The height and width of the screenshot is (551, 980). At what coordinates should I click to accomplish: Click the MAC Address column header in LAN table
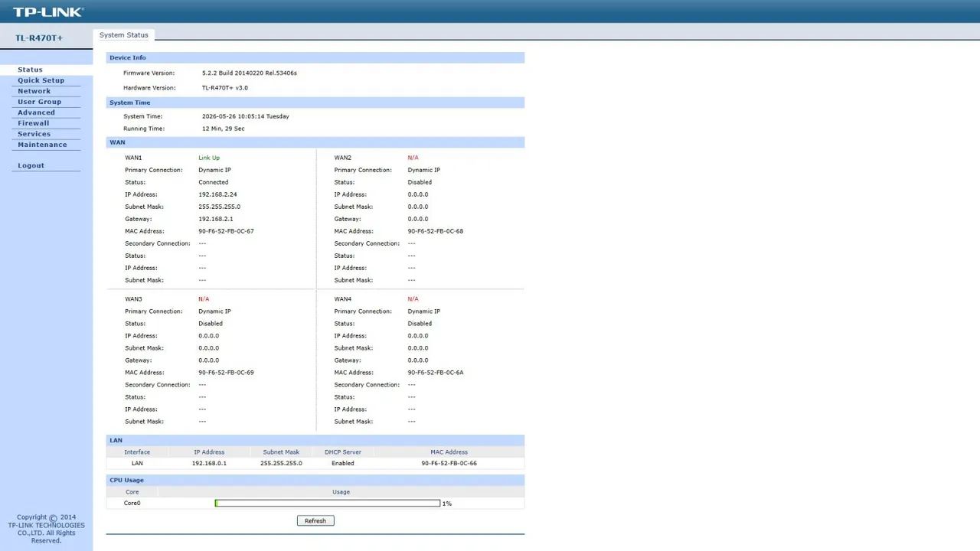[x=449, y=452]
